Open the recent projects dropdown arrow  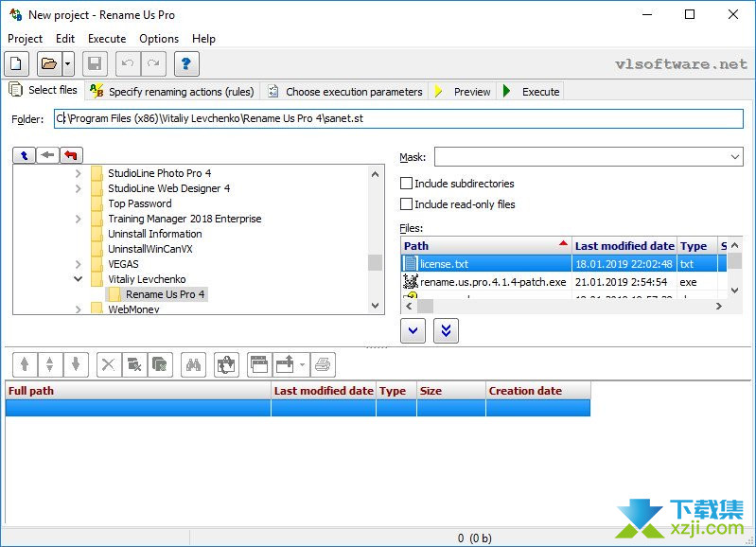point(68,63)
